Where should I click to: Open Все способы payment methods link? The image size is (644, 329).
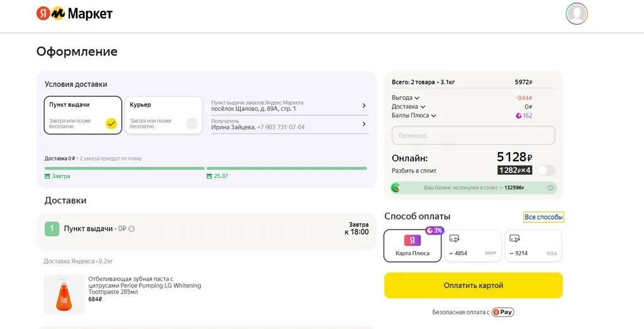[543, 217]
